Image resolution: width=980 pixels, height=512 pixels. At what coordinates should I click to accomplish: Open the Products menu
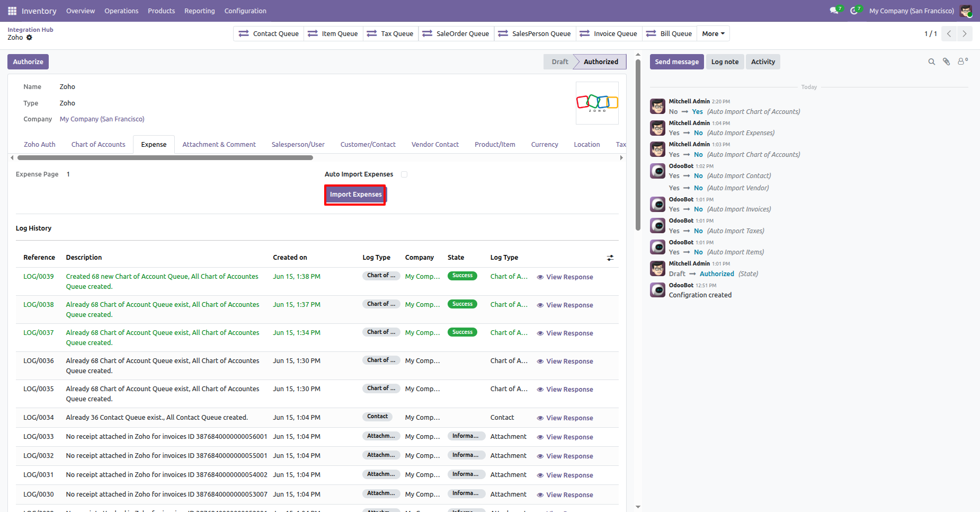click(x=162, y=11)
